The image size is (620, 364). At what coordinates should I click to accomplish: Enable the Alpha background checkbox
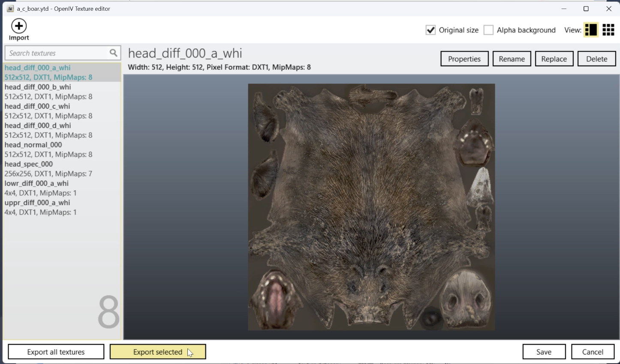click(x=488, y=30)
